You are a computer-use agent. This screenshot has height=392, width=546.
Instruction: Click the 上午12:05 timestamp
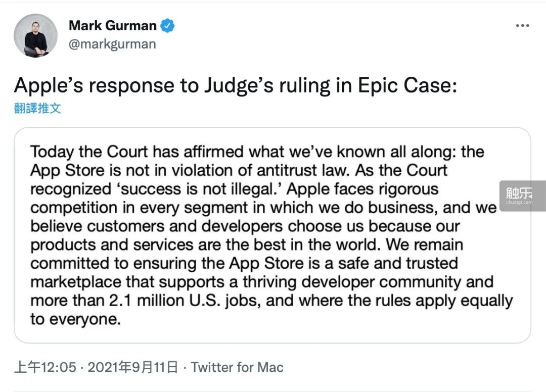tap(44, 367)
